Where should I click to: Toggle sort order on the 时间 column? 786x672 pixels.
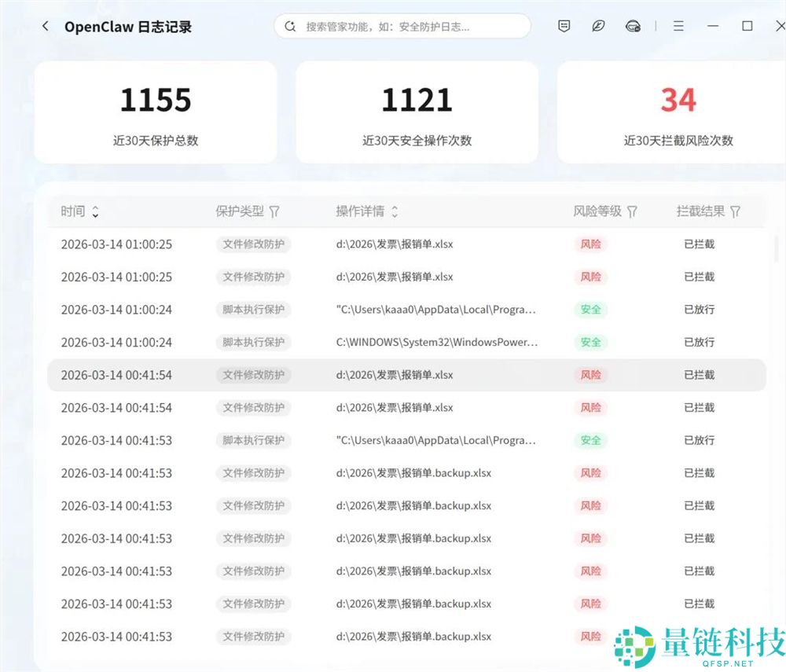pos(95,211)
